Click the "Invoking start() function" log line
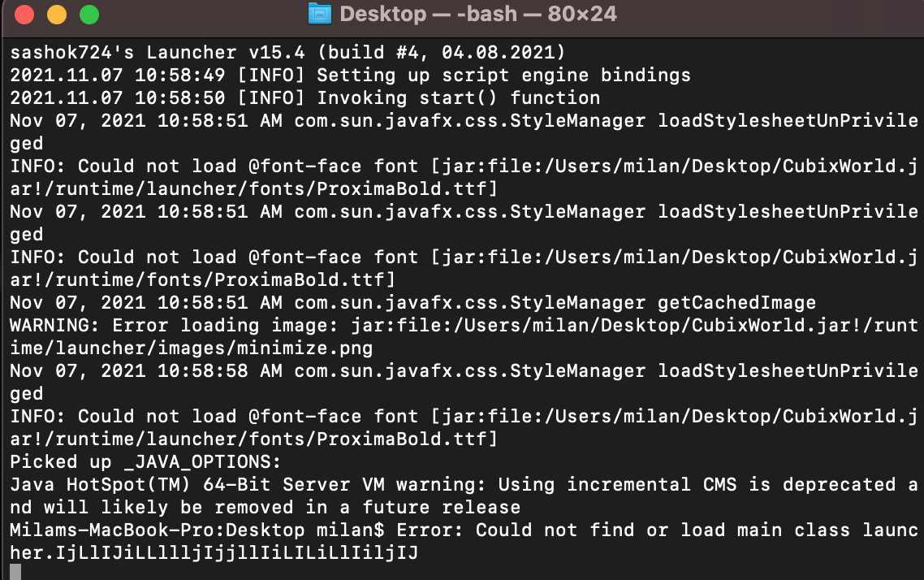Screen dimensions: 924x580 coord(458,98)
